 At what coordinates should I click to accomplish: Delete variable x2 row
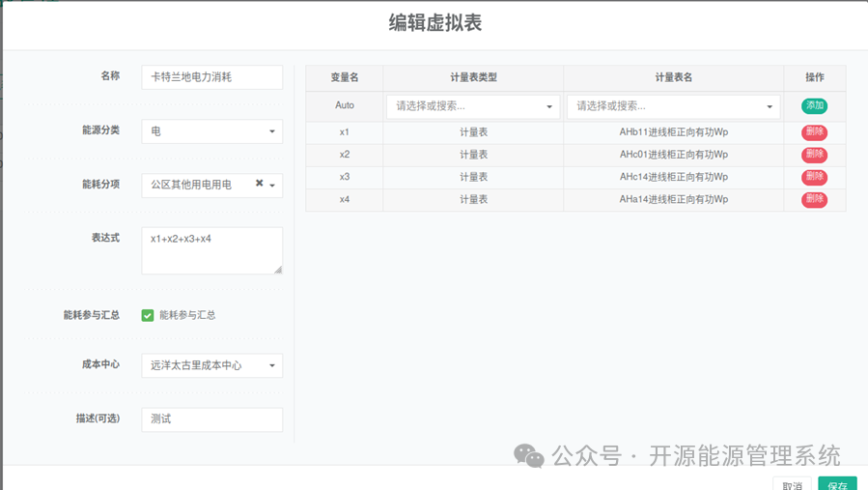[814, 155]
